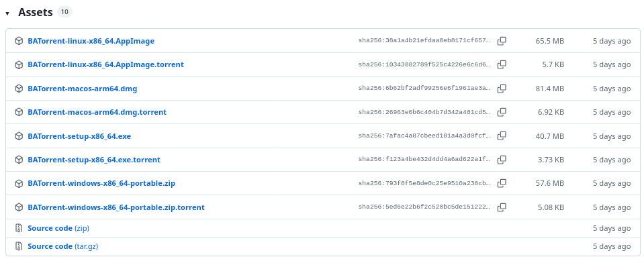Click package icon beside linux AppImage.torrent
The height and width of the screenshot is (263, 644).
(x=19, y=64)
